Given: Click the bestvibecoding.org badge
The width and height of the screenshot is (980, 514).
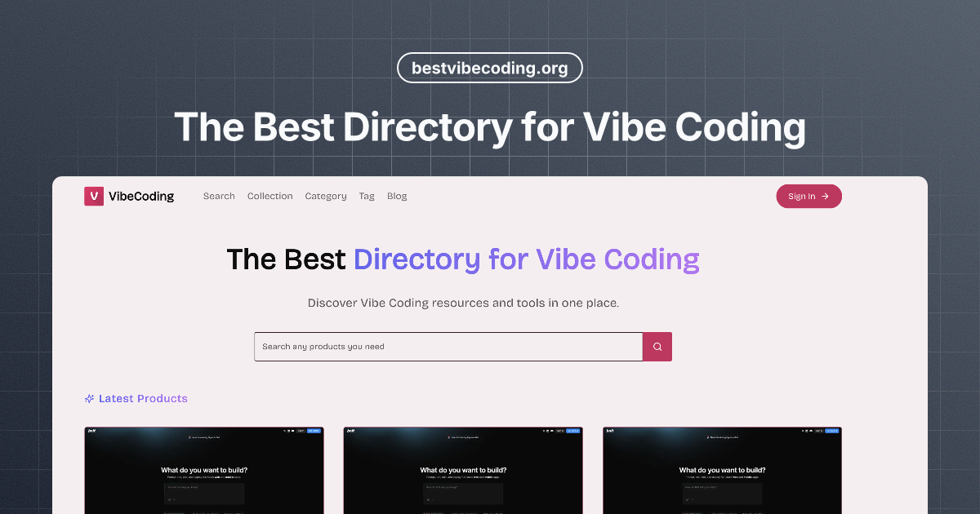Looking at the screenshot, I should 489,68.
